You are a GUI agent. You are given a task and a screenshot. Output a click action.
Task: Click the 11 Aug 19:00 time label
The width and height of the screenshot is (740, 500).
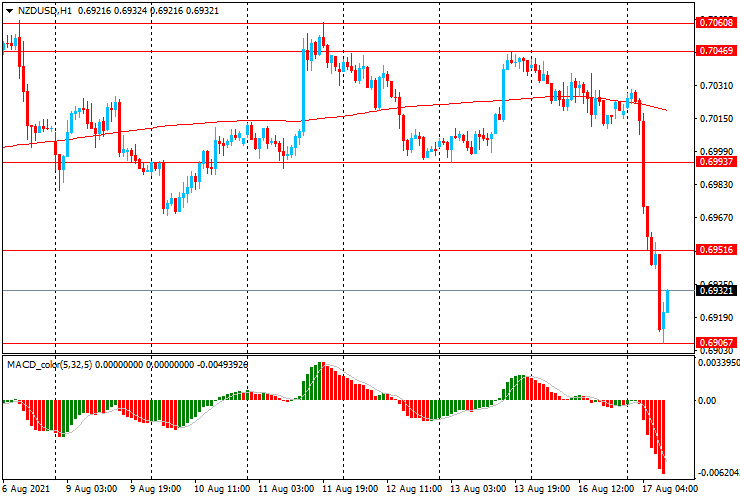350,489
